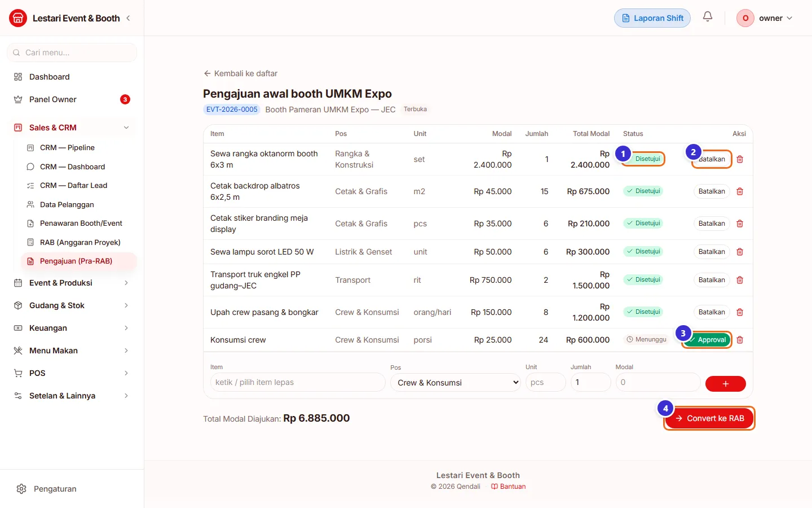
Task: Delete the Konsumsi crew row via trash icon
Action: [x=740, y=340]
